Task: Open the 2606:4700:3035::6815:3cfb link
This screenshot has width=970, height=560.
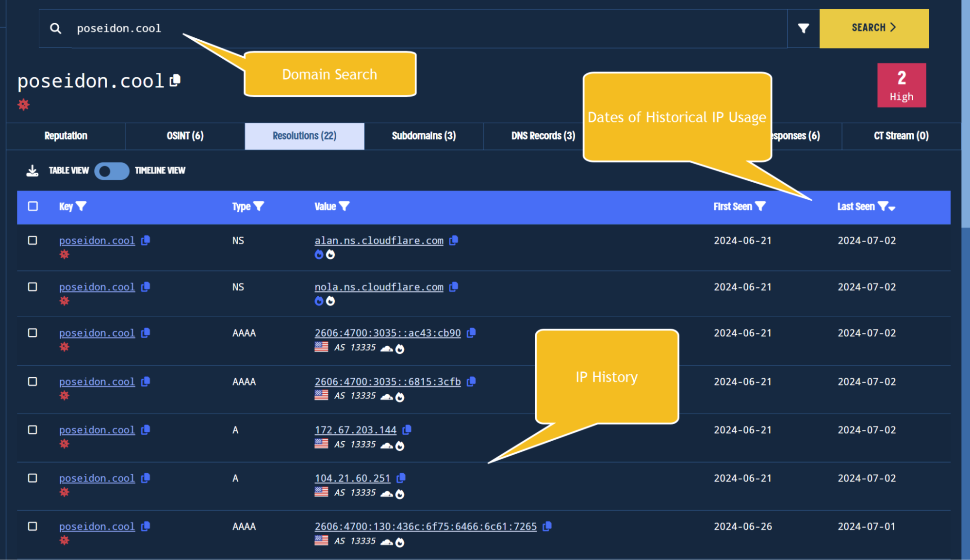Action: tap(388, 382)
